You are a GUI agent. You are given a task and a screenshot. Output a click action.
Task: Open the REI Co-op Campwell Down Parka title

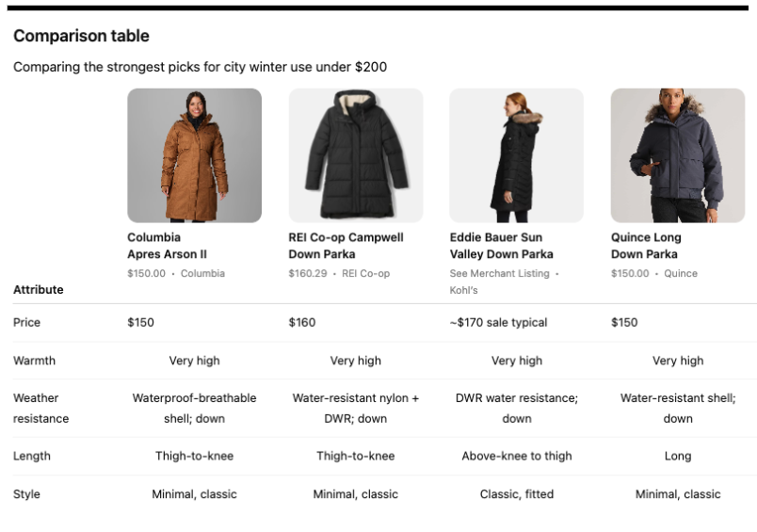(346, 246)
